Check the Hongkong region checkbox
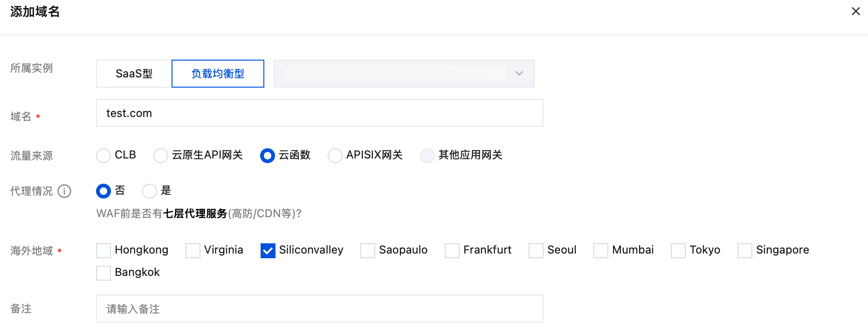Viewport: 868px width, 330px height. click(x=103, y=251)
